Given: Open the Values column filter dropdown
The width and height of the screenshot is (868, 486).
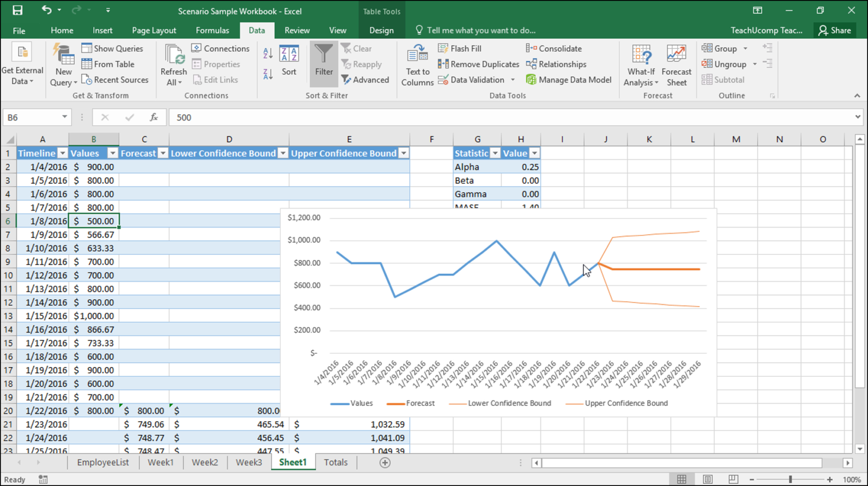Looking at the screenshot, I should (112, 153).
